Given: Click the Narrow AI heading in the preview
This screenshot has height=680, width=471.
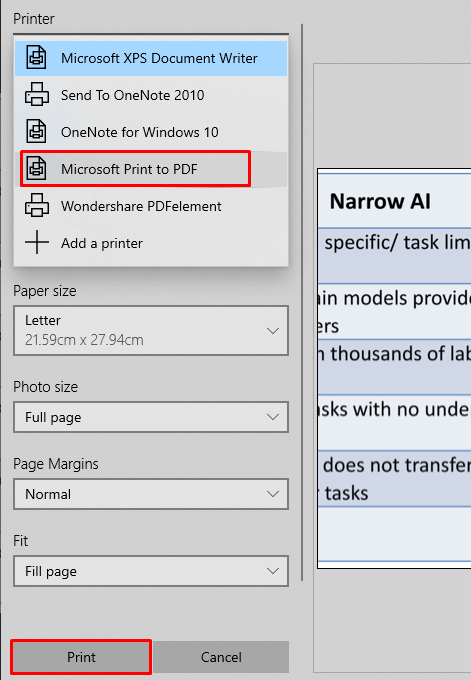Looking at the screenshot, I should [x=380, y=202].
